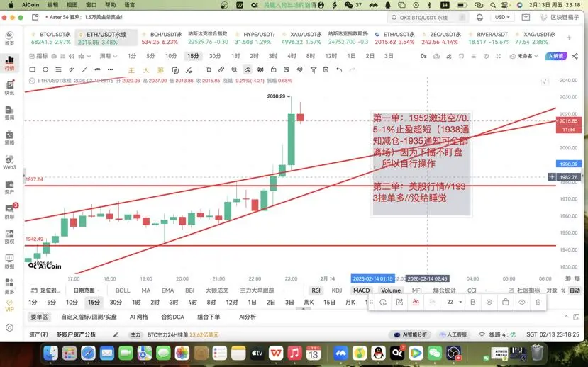The width and height of the screenshot is (588, 367).
Task: Open the mail inbox icon
Action: (x=526, y=17)
